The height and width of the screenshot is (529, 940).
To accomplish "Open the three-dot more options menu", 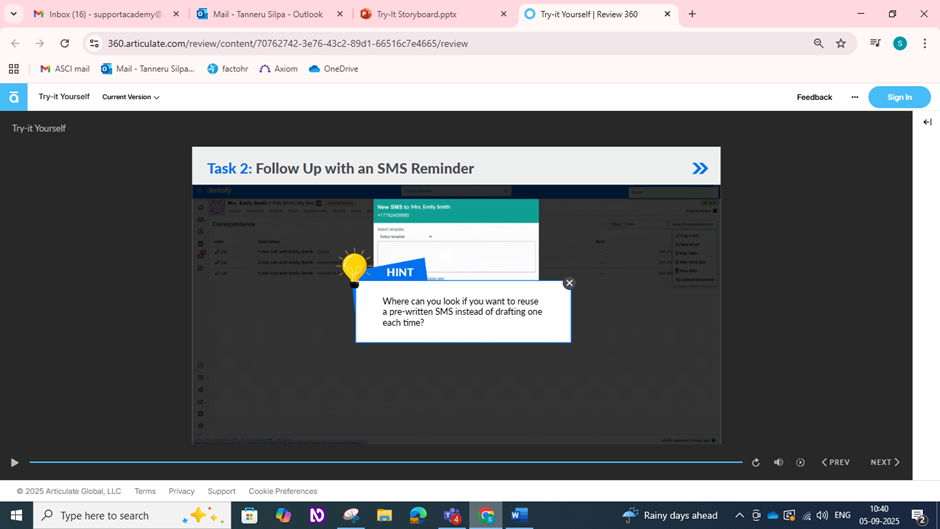I will click(854, 97).
